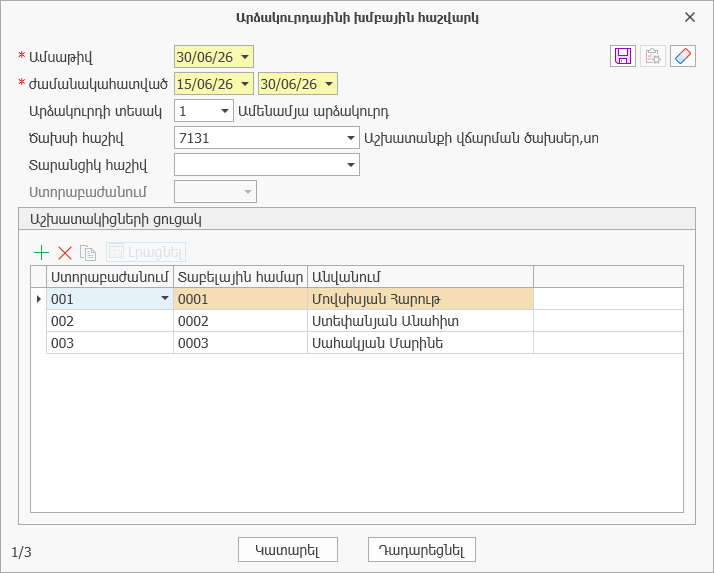Click the Ամենամյա արձակուրդ description text

pyautogui.click(x=314, y=111)
